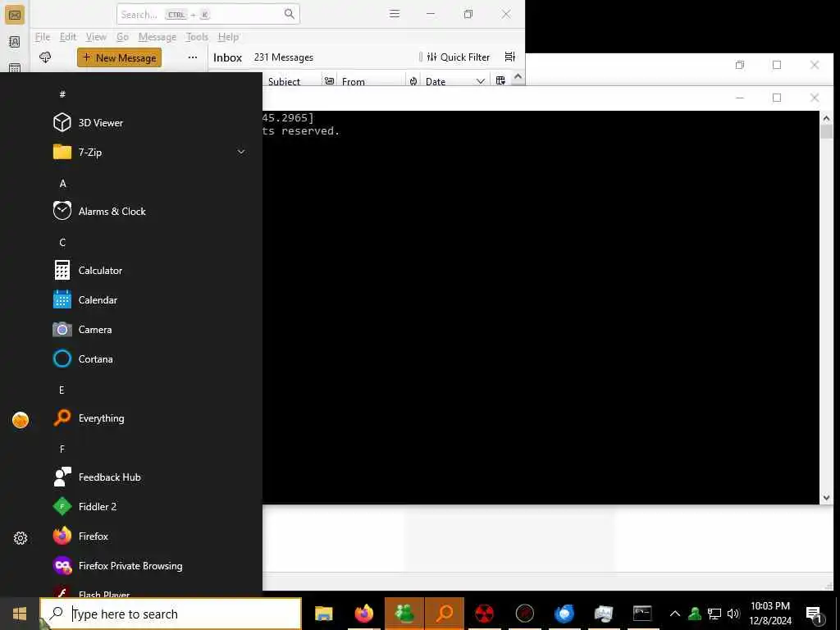The image size is (840, 630).
Task: Toggle the Quick Filter bar
Action: [458, 57]
